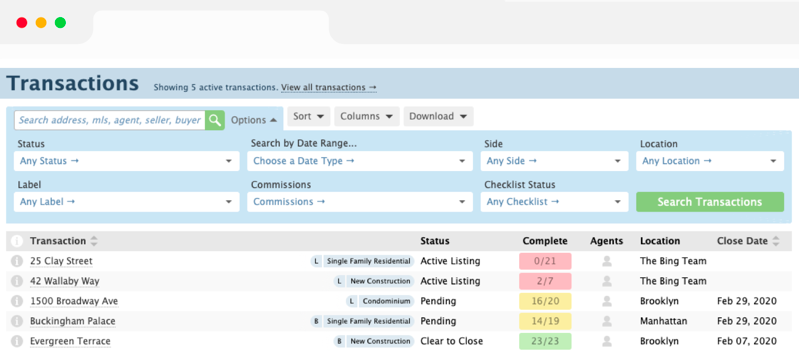Click the 16/20 completion badge
Viewport: 799px width, 362px height.
click(545, 301)
